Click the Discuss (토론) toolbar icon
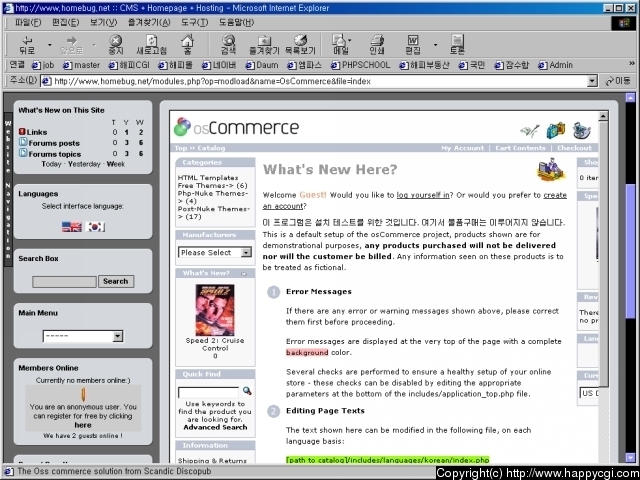Viewport: 640px width, 480px height. pyautogui.click(x=457, y=44)
